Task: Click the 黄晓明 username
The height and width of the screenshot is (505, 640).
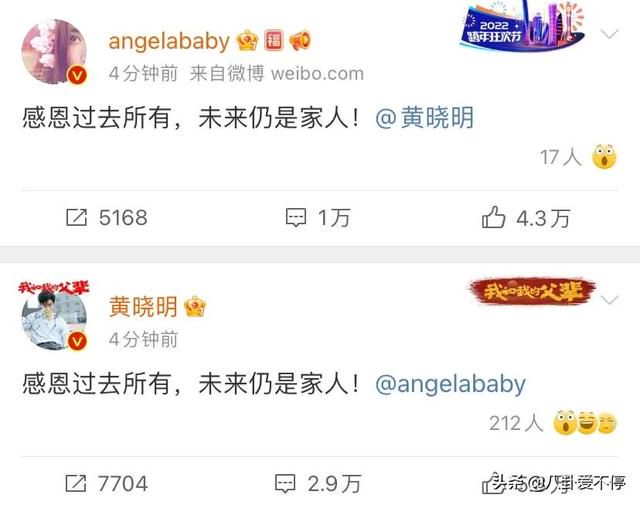Action: (x=143, y=307)
